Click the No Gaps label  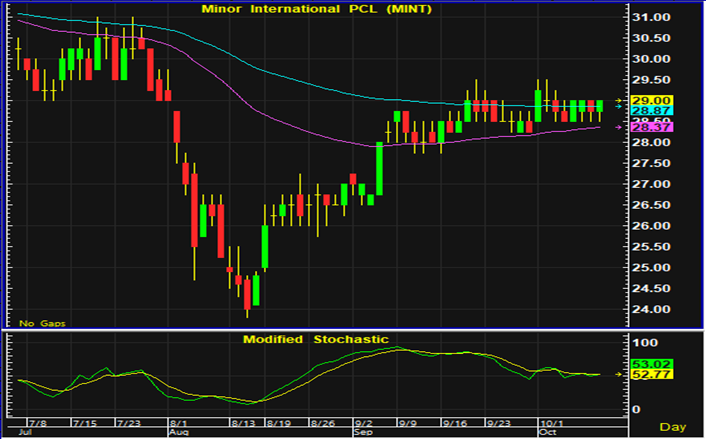pyautogui.click(x=42, y=323)
